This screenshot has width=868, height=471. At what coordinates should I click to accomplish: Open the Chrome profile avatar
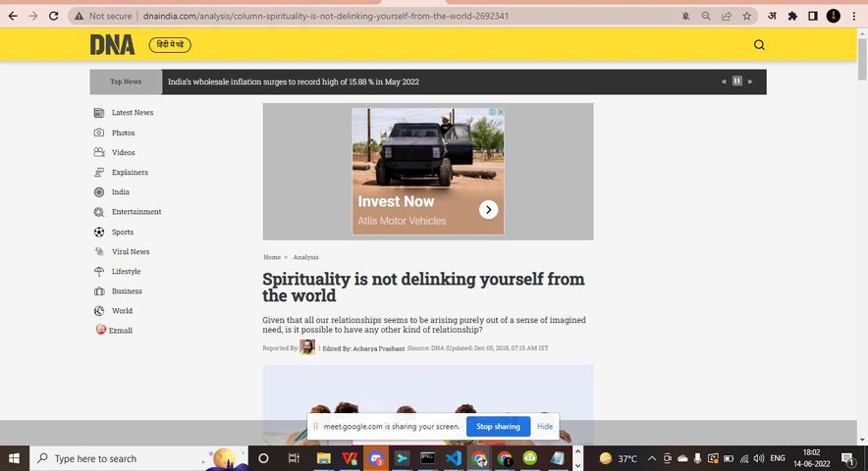click(833, 16)
